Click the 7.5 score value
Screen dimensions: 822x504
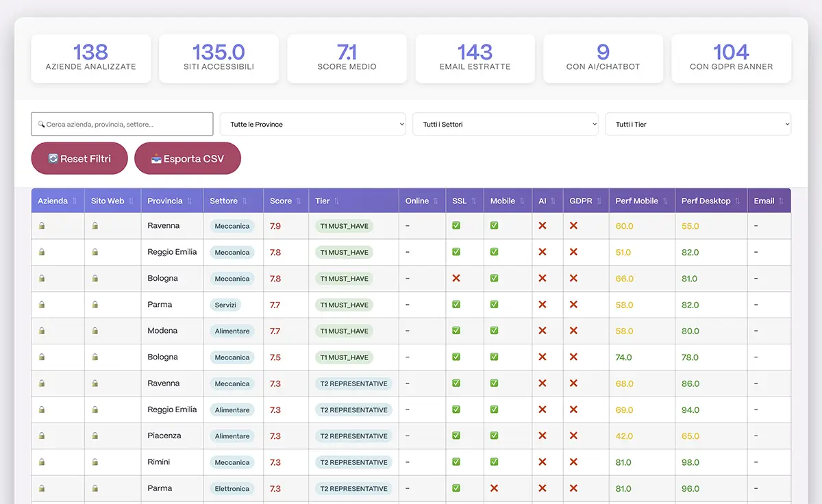point(275,357)
